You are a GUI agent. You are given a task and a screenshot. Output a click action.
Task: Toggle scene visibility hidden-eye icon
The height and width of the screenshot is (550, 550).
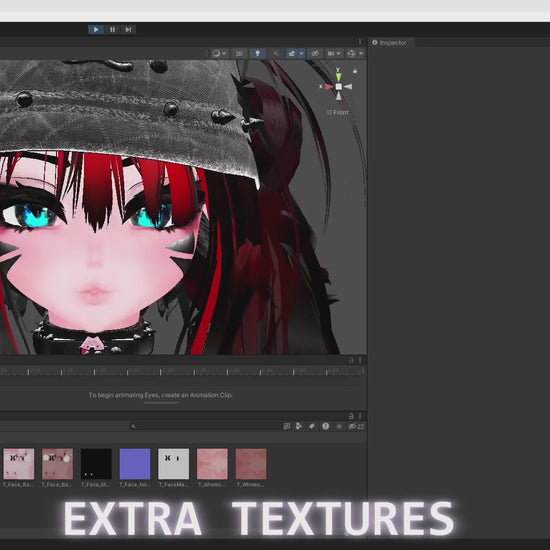click(315, 53)
